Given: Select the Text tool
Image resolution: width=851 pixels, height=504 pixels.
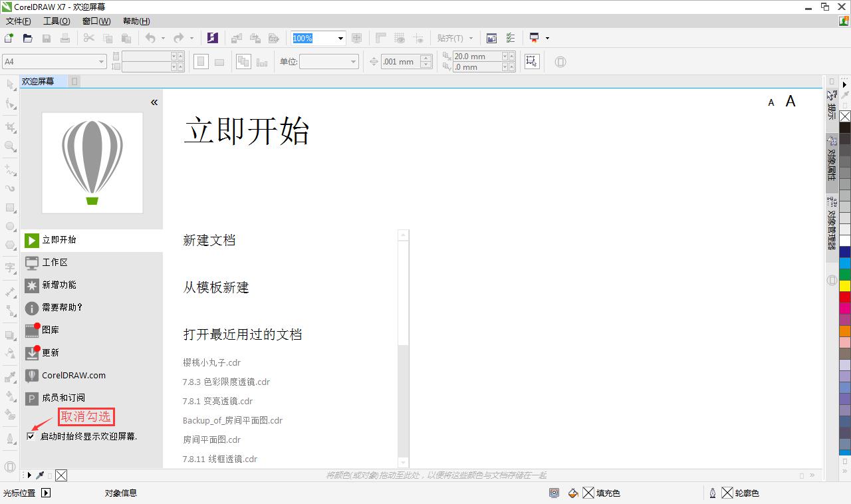Looking at the screenshot, I should pyautogui.click(x=10, y=268).
